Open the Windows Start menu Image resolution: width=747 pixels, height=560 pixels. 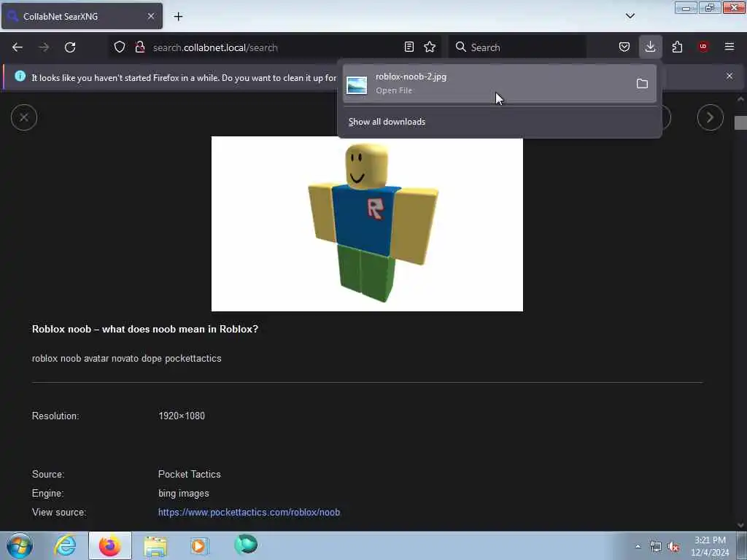pos(20,545)
